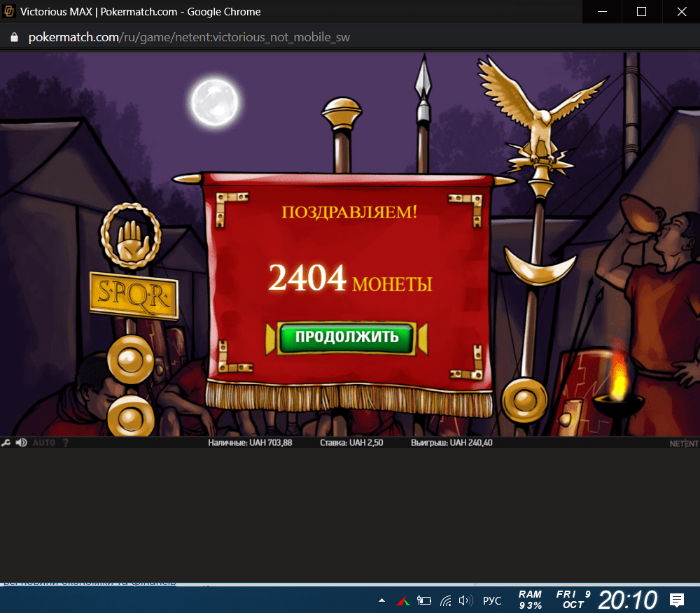Click the green ПРОДОЛЖИТЬ button

tap(346, 338)
